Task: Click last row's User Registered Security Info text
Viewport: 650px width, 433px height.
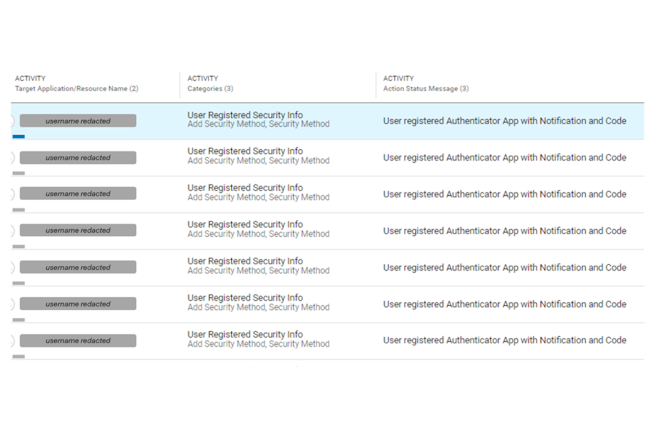Action: [x=244, y=335]
